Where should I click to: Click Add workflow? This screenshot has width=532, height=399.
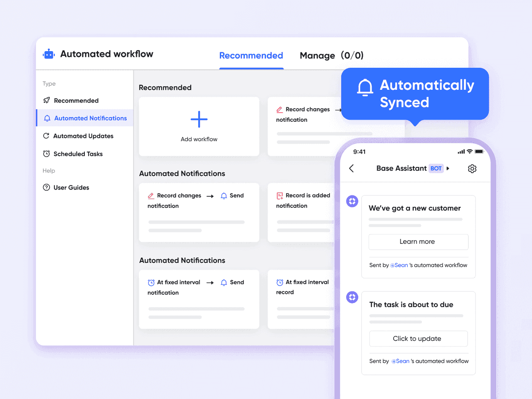[199, 126]
